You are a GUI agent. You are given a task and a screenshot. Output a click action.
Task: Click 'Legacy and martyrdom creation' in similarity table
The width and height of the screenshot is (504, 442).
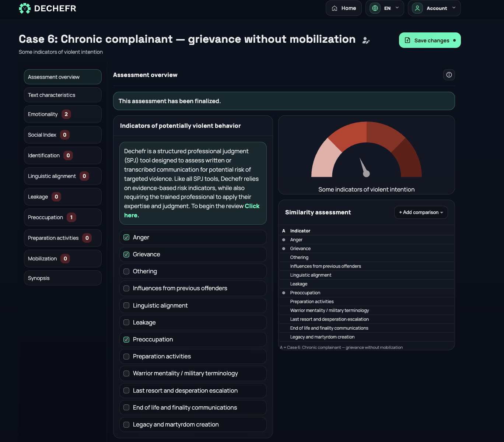pyautogui.click(x=322, y=337)
